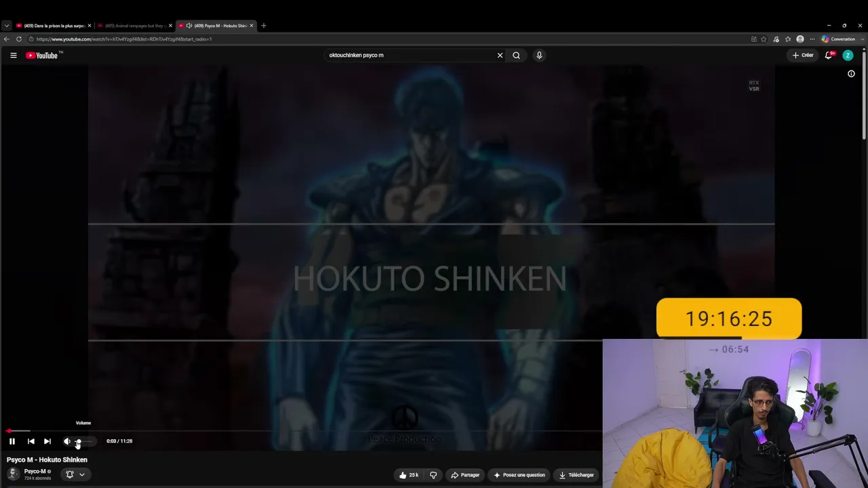Open the browser favorites list

[x=788, y=39]
